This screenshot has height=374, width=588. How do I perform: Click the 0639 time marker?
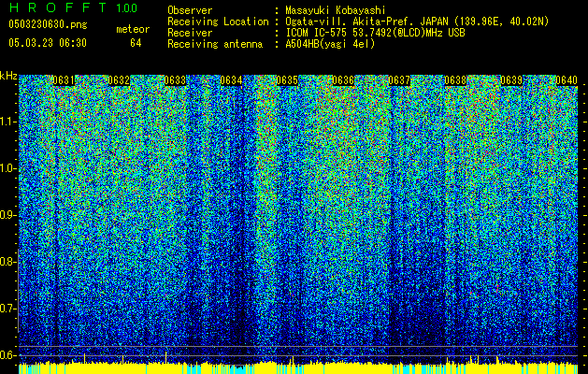511,80
